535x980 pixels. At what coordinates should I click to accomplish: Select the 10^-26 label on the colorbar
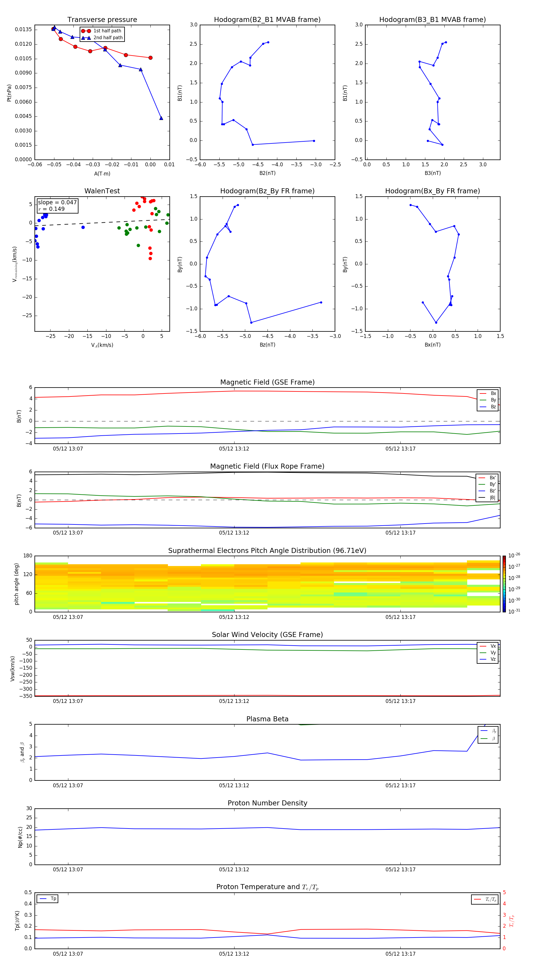tap(514, 555)
